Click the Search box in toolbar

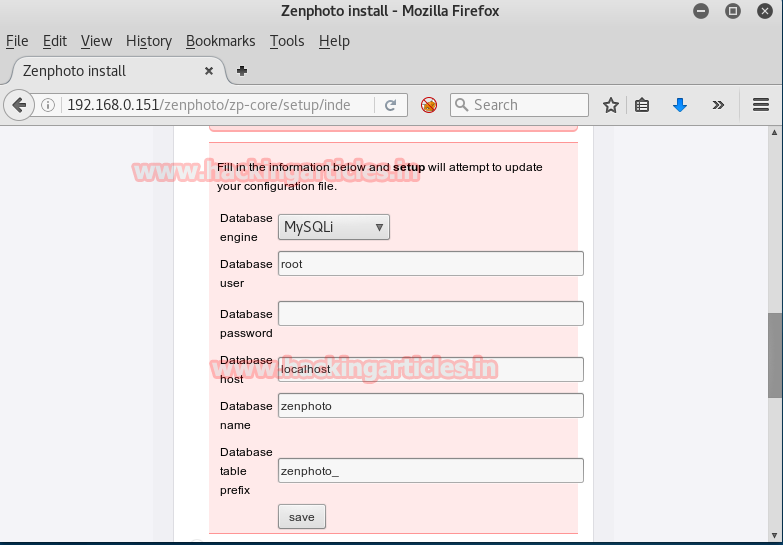point(519,105)
